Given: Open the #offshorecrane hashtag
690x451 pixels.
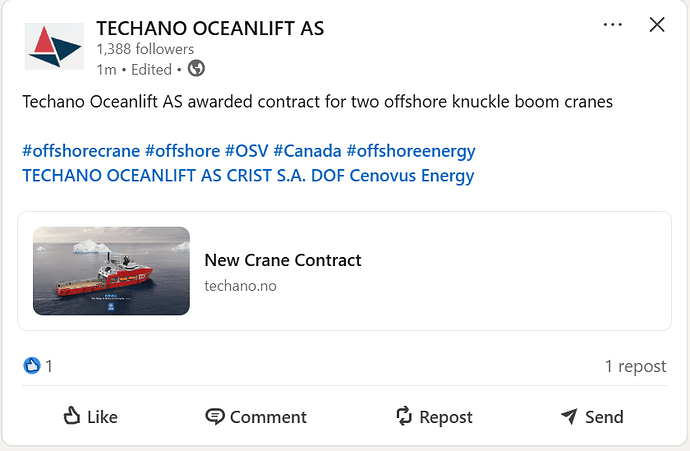Looking at the screenshot, I should (81, 151).
